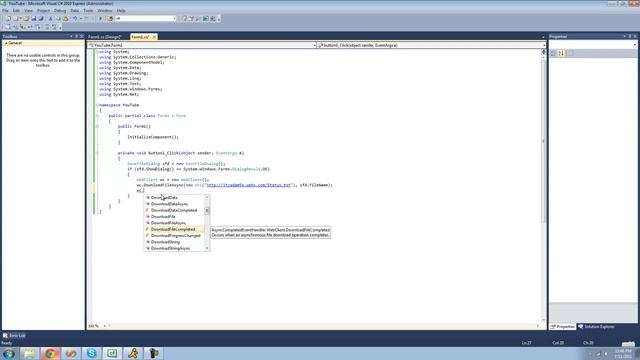The image size is (640, 360).
Task: Select DownloadFileCompleted in IntelliSense list
Action: 174,229
